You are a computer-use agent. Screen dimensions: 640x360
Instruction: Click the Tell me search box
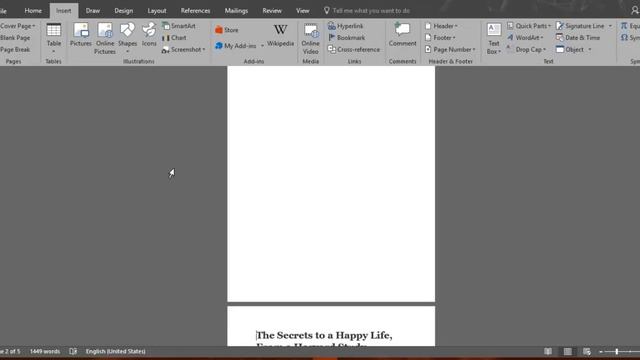click(367, 11)
